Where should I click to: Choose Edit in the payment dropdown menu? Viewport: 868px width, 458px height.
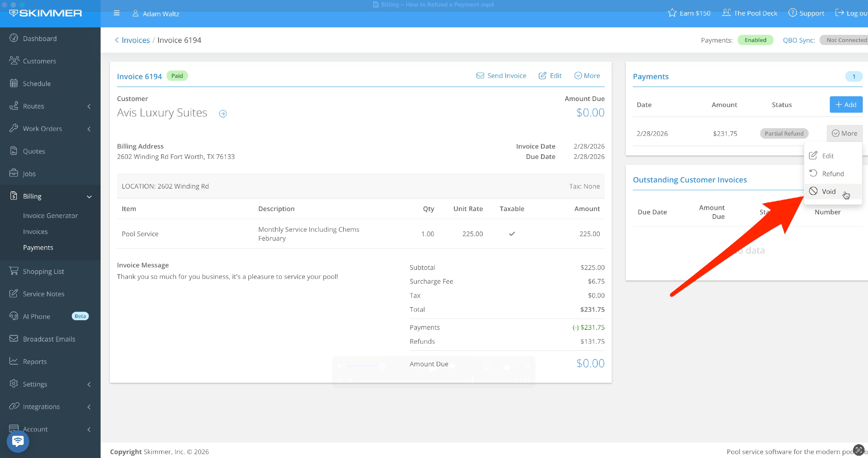pos(827,156)
